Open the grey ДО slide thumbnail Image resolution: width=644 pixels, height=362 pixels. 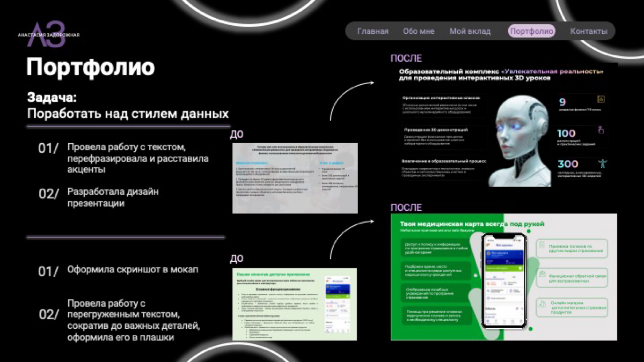pyautogui.click(x=295, y=178)
